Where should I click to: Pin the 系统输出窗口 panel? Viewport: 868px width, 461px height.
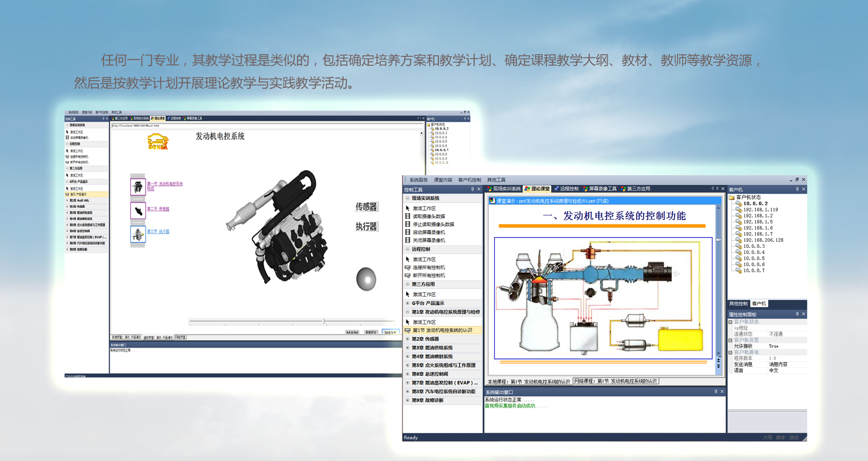coord(716,392)
